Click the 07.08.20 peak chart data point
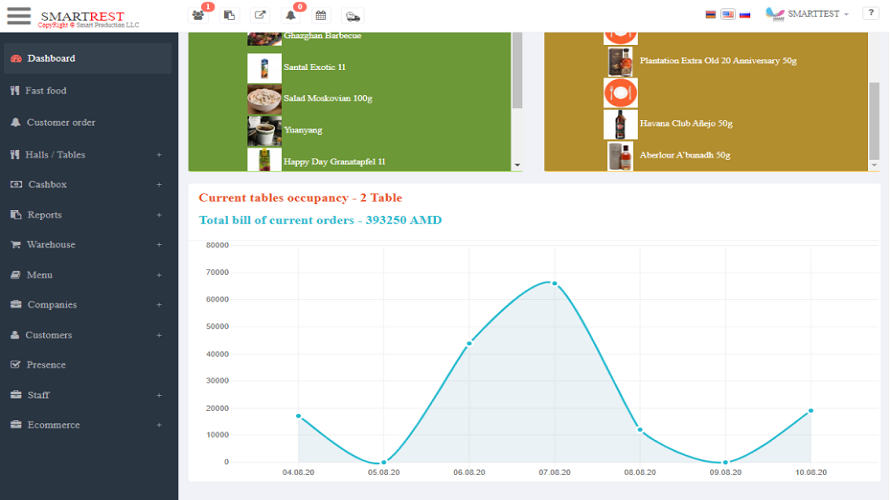 pyautogui.click(x=554, y=283)
